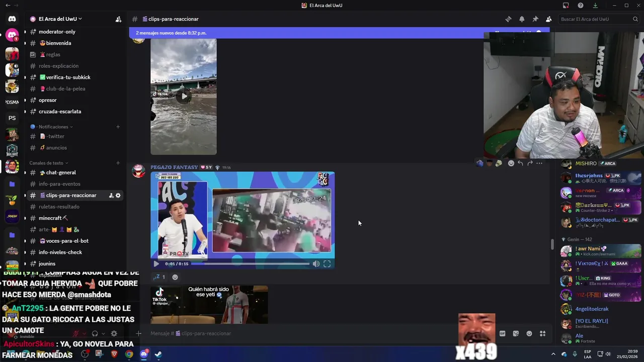Click the zzz reaction with count 1
The width and height of the screenshot is (644, 362).
pos(159,277)
